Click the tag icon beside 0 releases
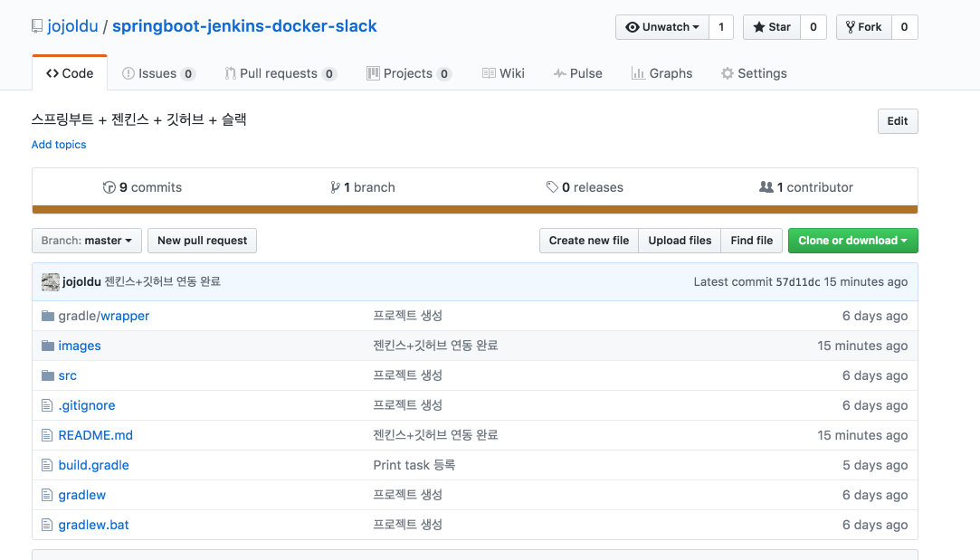980x560 pixels. coord(552,187)
